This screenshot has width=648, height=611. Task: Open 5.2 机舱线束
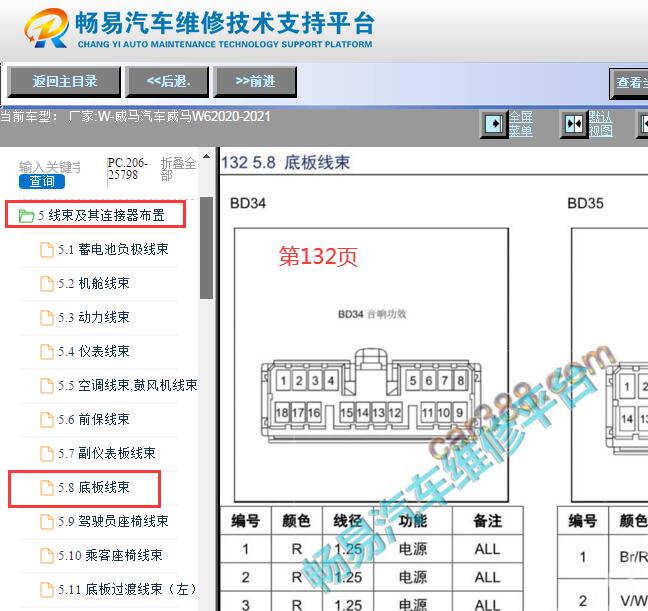click(x=93, y=283)
